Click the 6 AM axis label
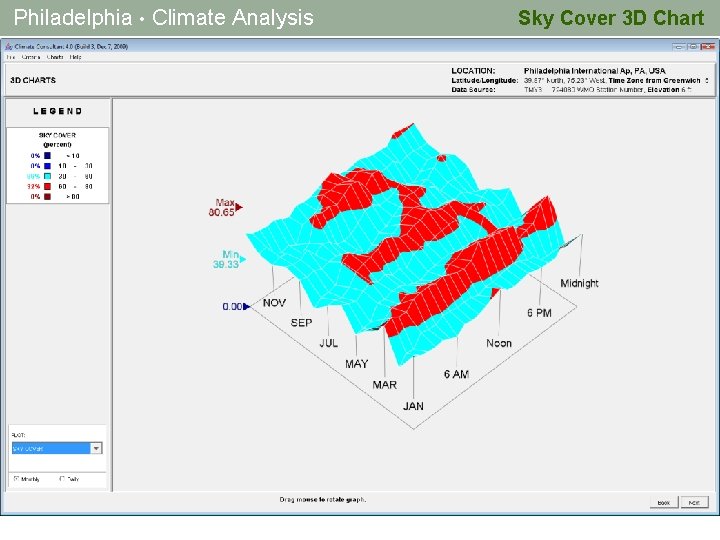720x540 pixels. click(456, 374)
